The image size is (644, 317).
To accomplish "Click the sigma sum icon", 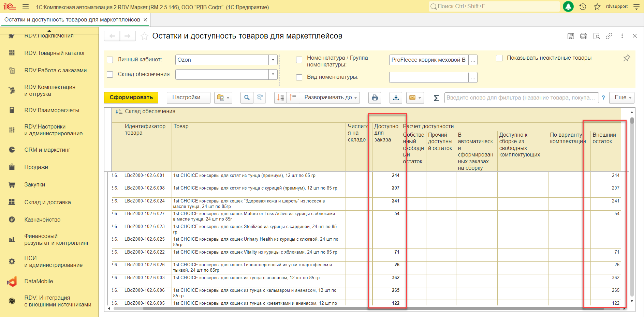I will pyautogui.click(x=436, y=98).
